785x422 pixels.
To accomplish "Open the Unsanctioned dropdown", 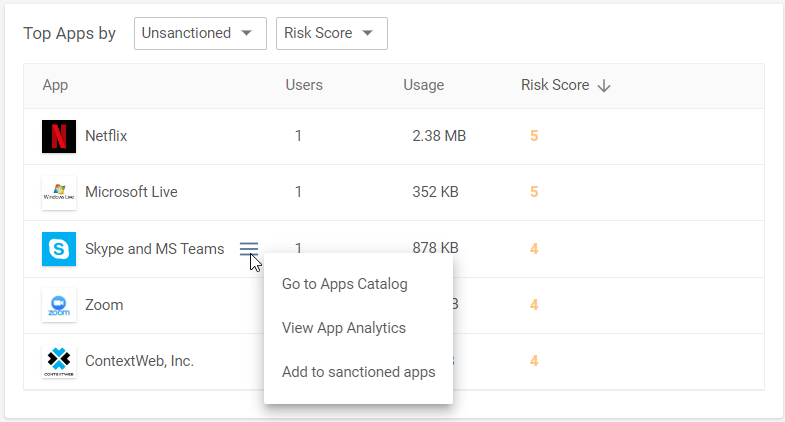I will point(200,34).
